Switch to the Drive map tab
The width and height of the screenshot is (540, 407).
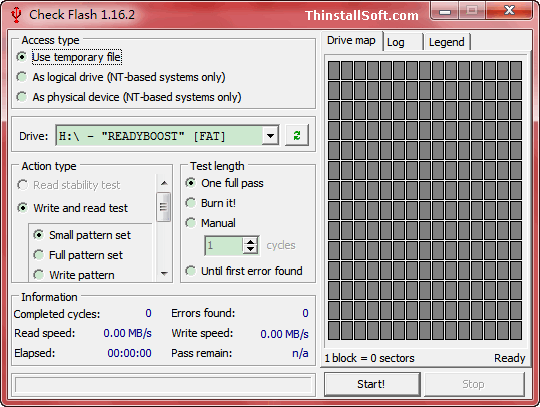tap(351, 41)
